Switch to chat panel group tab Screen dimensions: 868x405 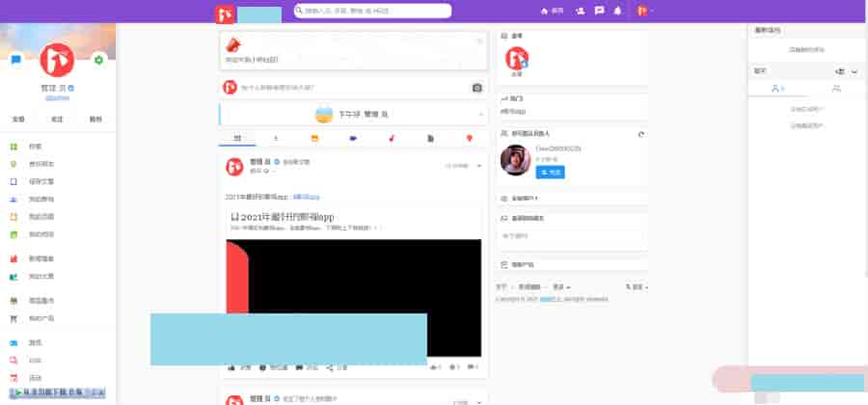[x=836, y=89]
